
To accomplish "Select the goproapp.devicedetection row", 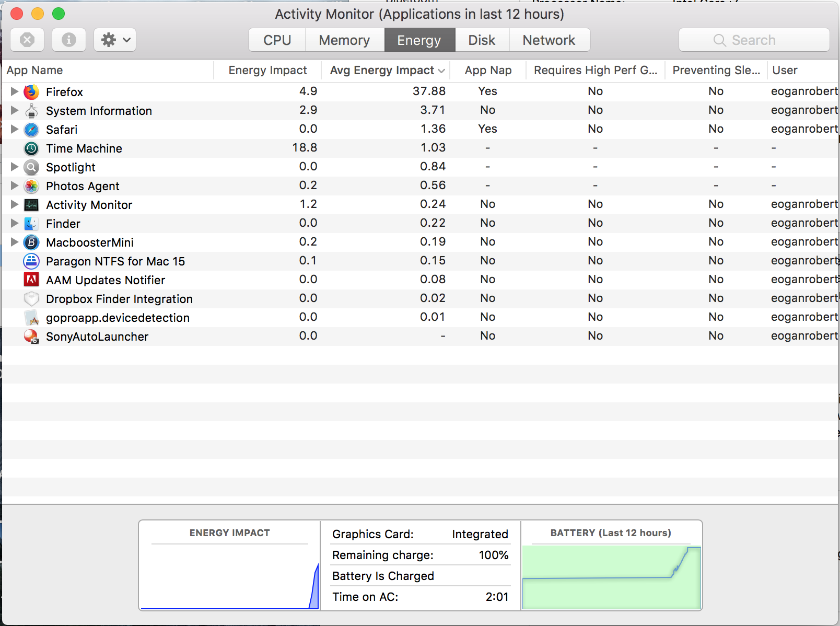I will 420,318.
